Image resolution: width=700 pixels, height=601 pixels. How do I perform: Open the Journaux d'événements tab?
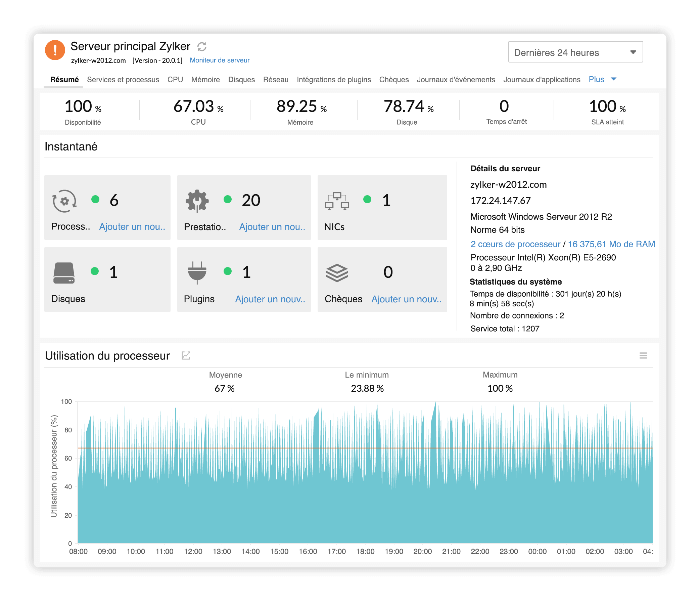pos(456,79)
